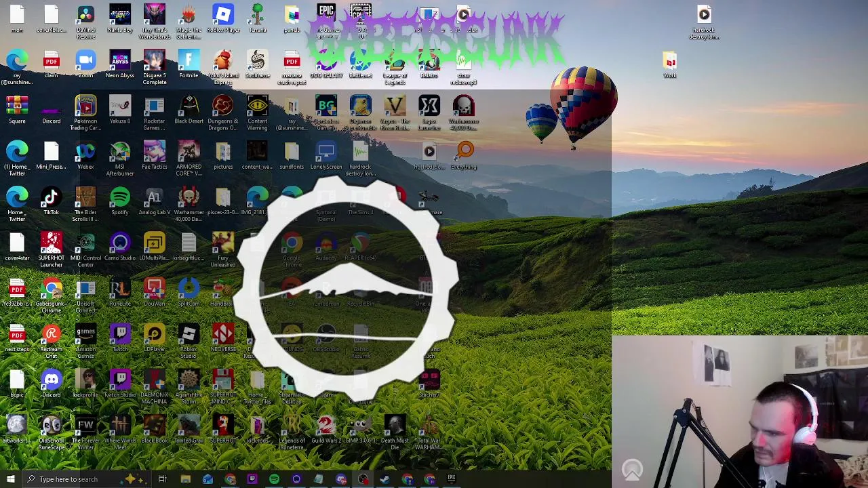Viewport: 868px width, 488px height.
Task: Open the Where Winds Meet shortcut
Action: pos(120,432)
